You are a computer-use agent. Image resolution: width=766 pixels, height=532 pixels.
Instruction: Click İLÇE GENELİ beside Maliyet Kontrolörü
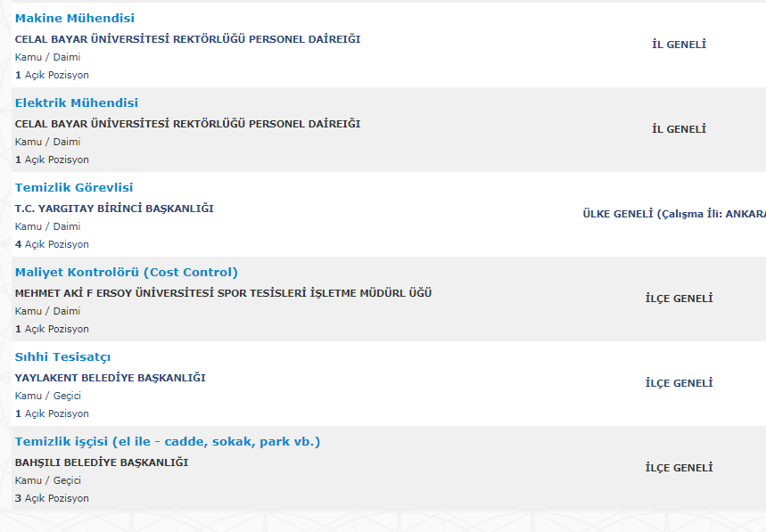(679, 299)
